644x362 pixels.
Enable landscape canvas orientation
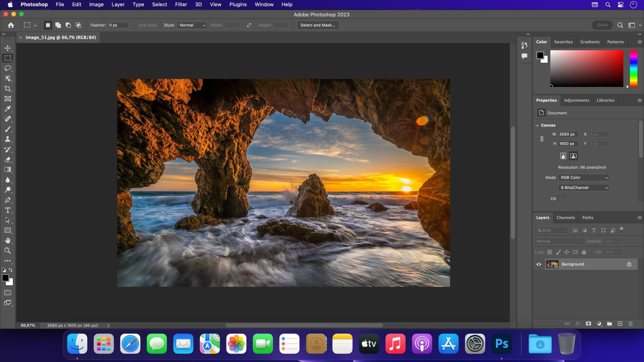(x=573, y=156)
